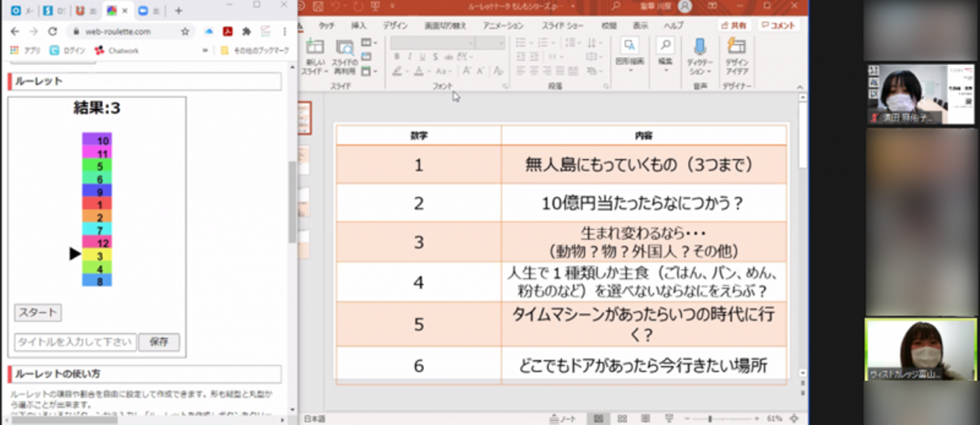980x425 pixels.
Task: Open the PowerPoint search magnifier
Action: (616, 6)
